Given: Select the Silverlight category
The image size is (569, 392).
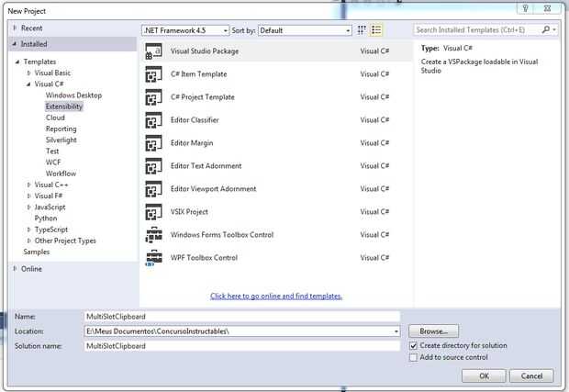Looking at the screenshot, I should (x=61, y=140).
